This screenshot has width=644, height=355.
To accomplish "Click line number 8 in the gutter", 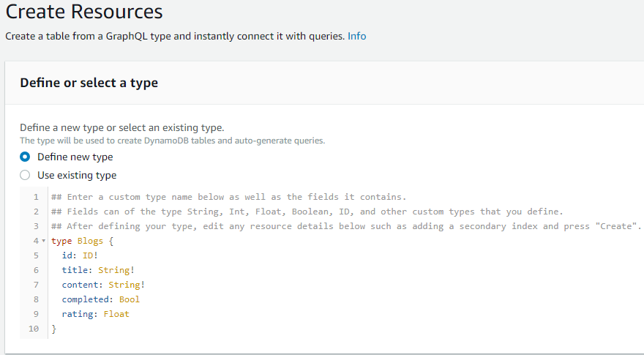I will [35, 299].
